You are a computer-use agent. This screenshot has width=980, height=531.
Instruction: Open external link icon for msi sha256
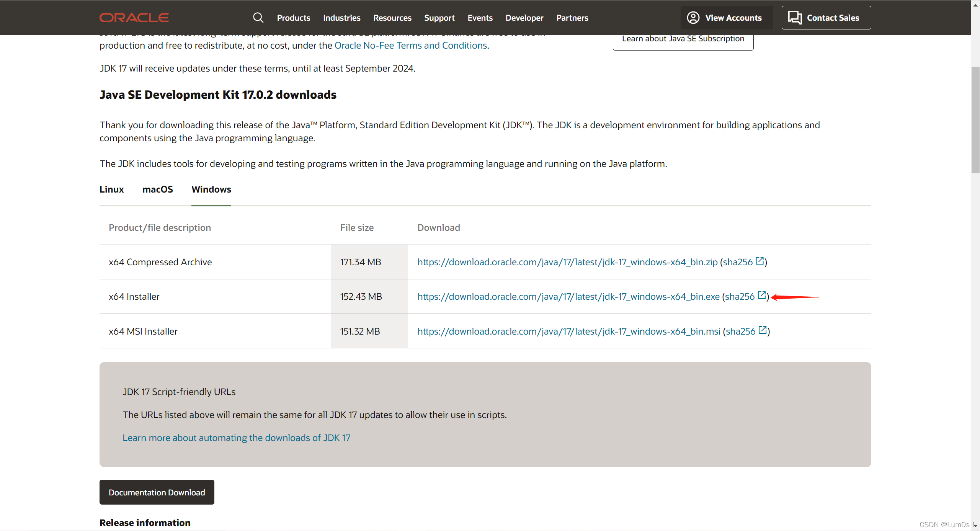click(763, 330)
